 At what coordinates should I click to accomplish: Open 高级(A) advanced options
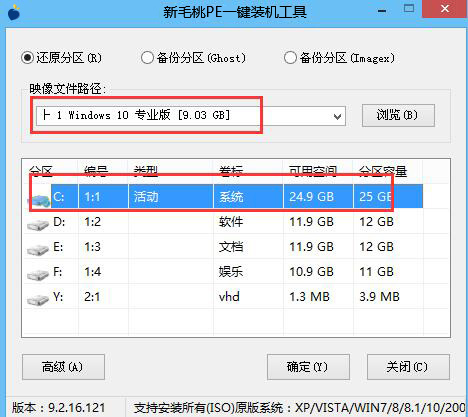tap(63, 367)
